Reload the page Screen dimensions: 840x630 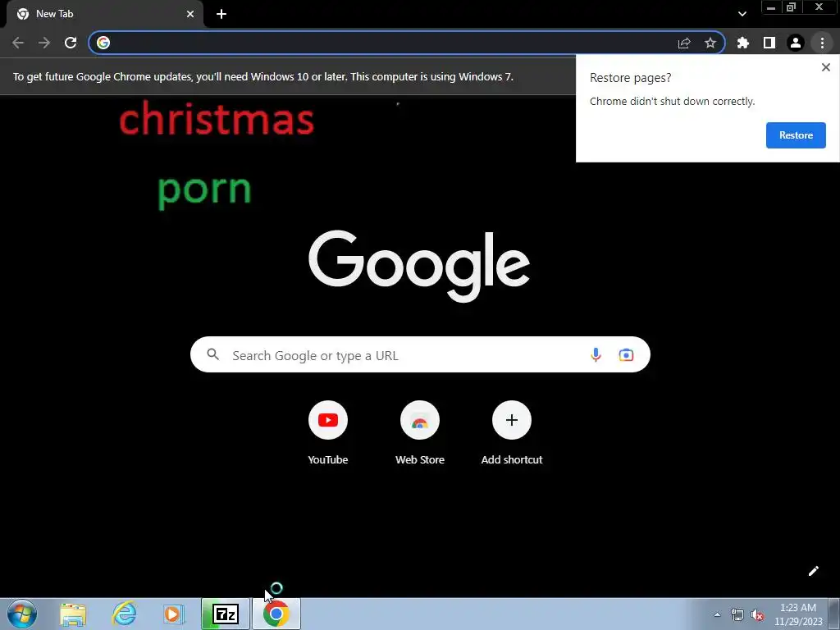[71, 43]
